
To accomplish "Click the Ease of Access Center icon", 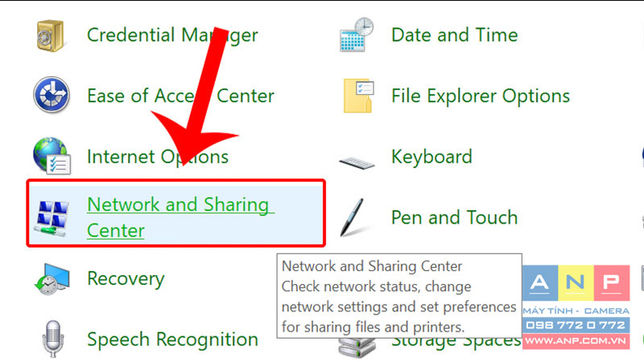I will click(52, 95).
